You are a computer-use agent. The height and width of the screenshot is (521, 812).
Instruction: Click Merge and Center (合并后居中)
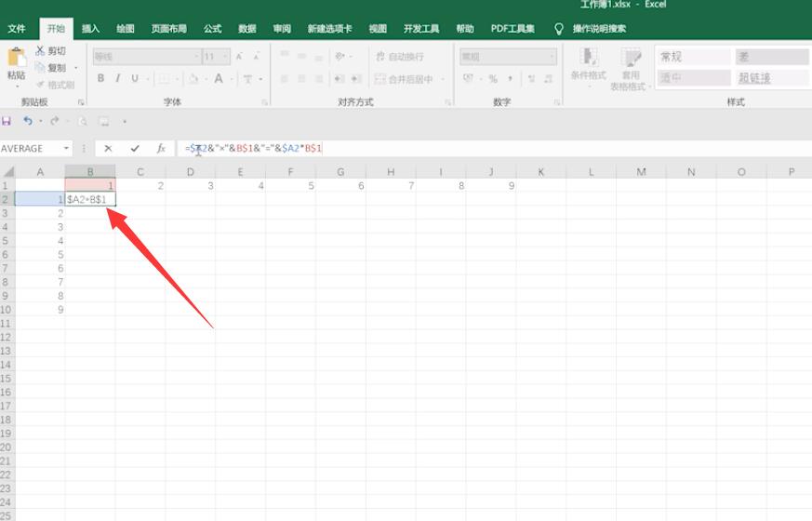404,79
